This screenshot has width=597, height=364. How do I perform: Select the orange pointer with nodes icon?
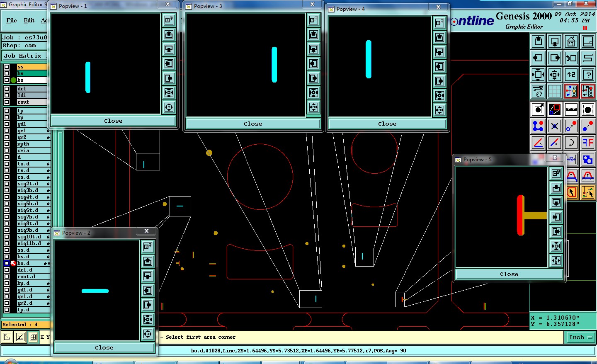(x=588, y=192)
